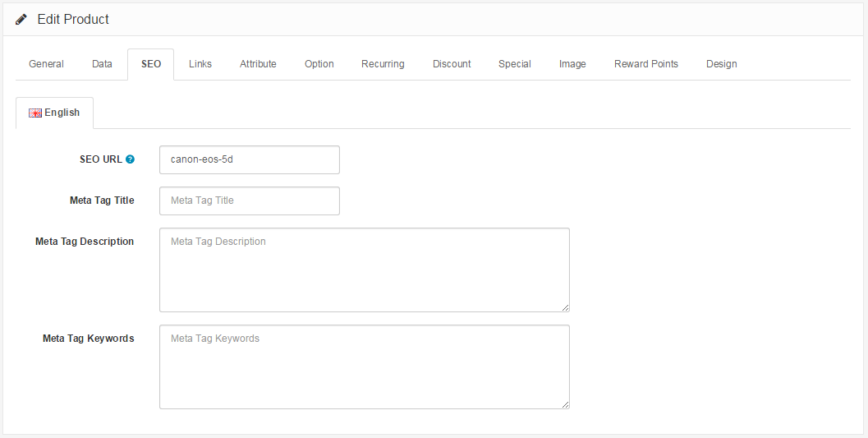Open the Design tab
868x438 pixels.
pos(721,64)
